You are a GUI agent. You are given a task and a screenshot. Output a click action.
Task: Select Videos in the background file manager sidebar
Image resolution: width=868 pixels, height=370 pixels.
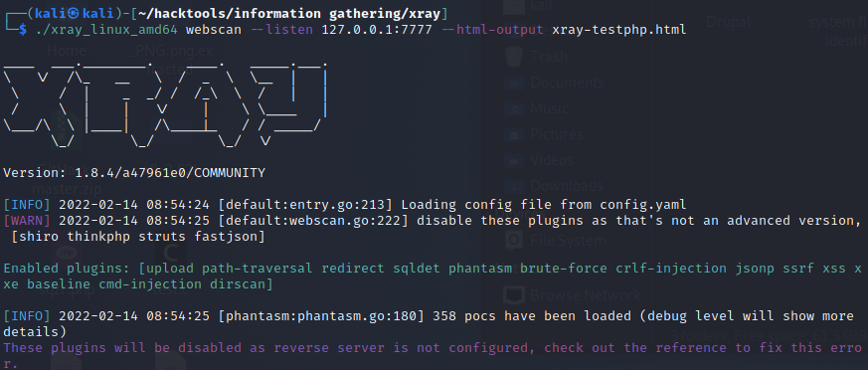pyautogui.click(x=552, y=160)
